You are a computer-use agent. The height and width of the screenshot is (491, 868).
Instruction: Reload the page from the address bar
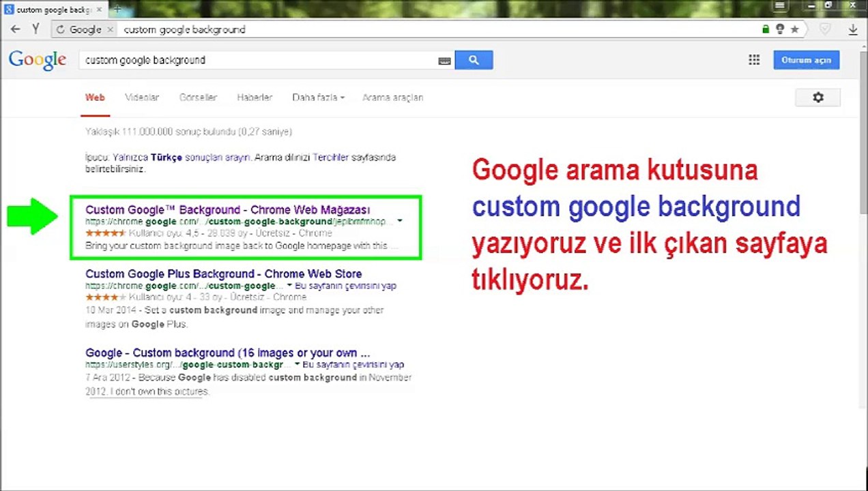click(x=61, y=29)
